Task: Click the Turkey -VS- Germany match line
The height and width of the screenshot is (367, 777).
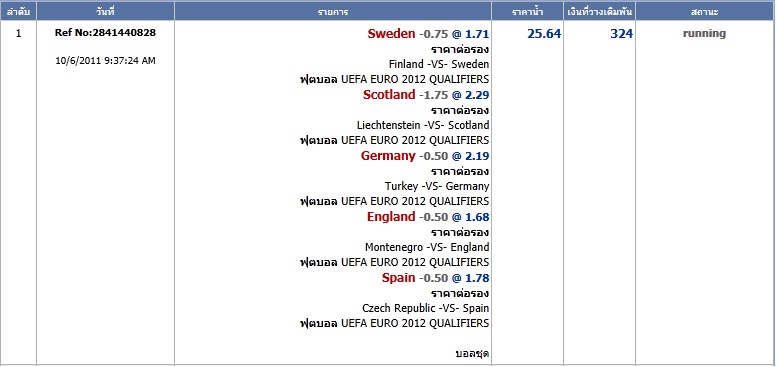Action: [437, 186]
